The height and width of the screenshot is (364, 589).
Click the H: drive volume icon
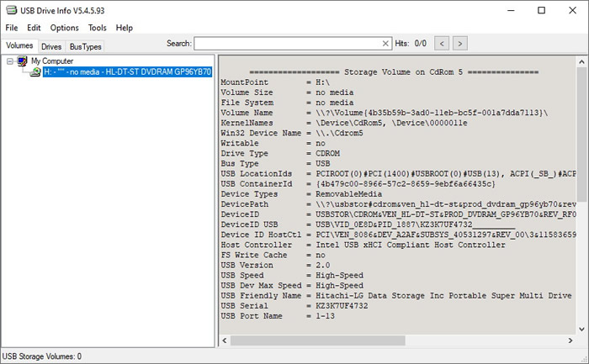click(35, 72)
